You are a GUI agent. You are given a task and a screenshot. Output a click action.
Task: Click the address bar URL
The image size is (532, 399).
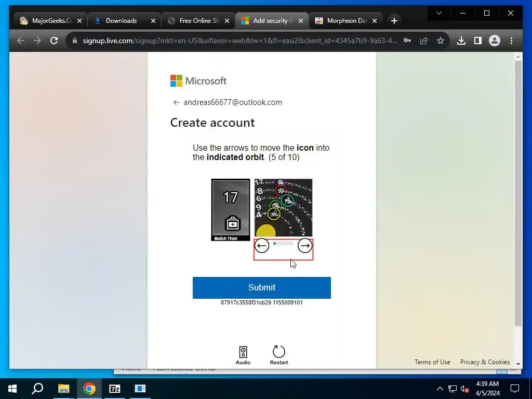click(240, 41)
